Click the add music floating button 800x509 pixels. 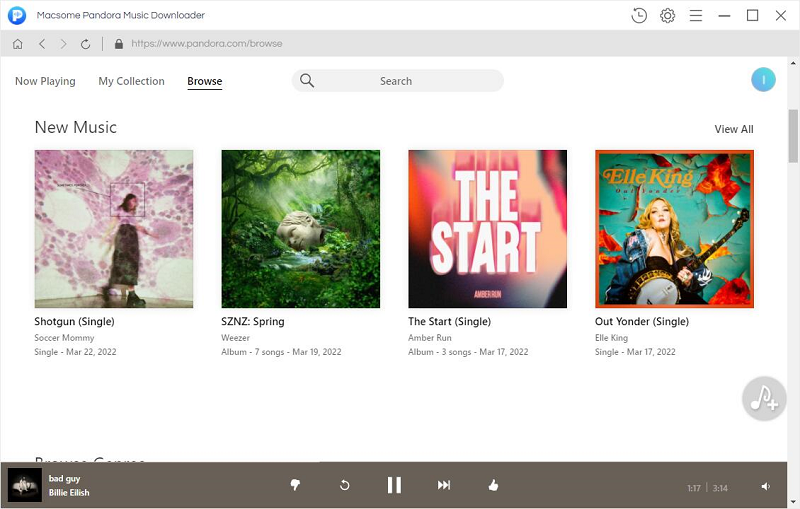pyautogui.click(x=764, y=398)
